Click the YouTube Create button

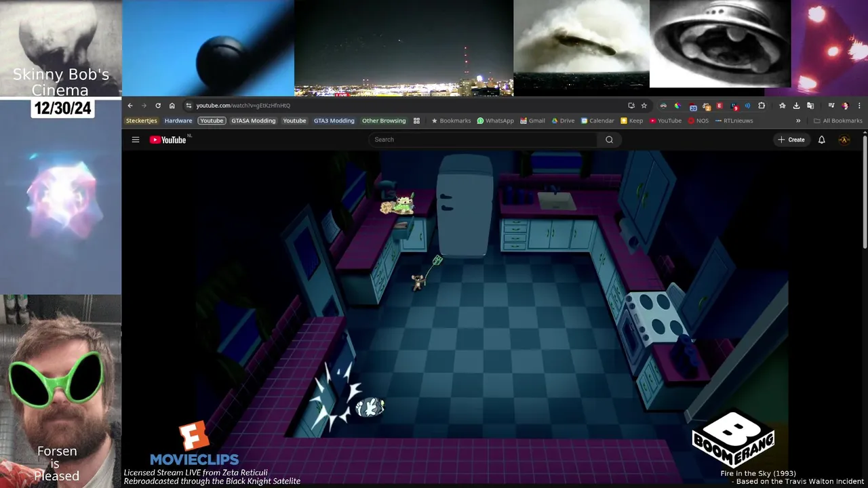click(791, 140)
